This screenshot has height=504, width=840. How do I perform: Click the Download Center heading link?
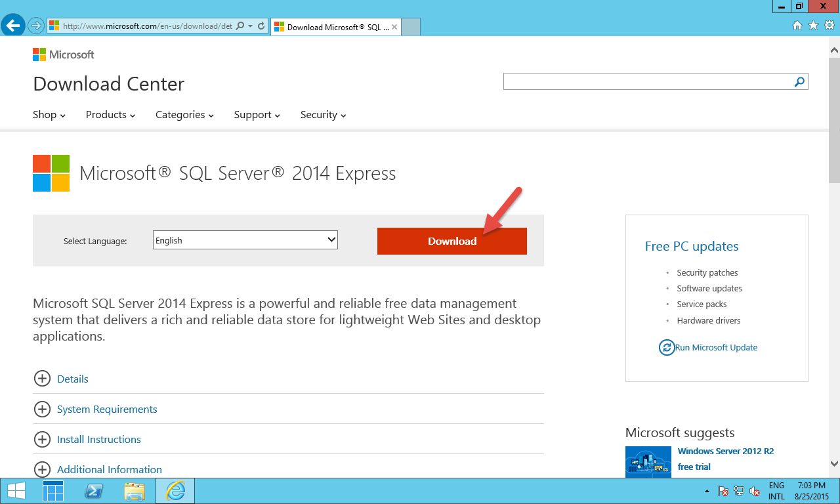point(108,84)
